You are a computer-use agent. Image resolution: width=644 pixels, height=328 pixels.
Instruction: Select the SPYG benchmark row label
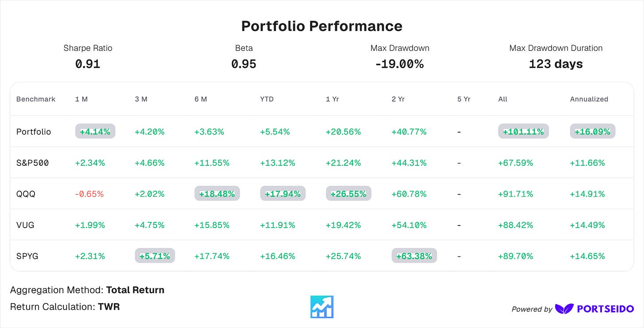point(27,256)
